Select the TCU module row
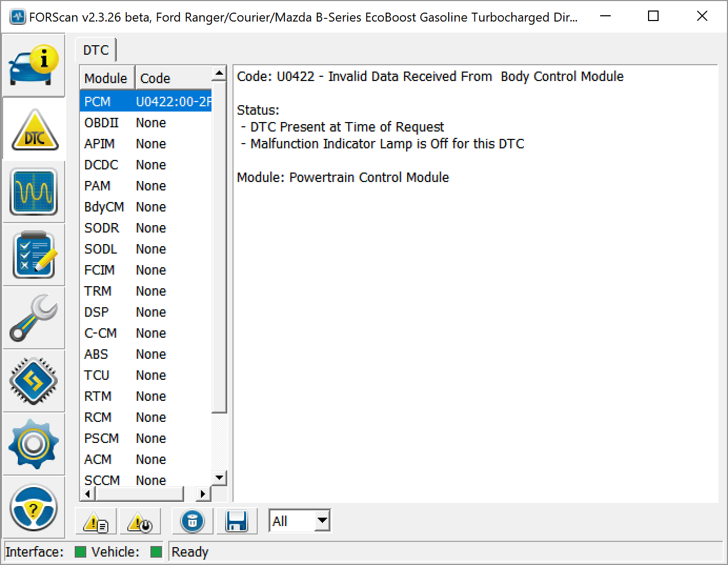Image resolution: width=728 pixels, height=565 pixels. click(146, 375)
